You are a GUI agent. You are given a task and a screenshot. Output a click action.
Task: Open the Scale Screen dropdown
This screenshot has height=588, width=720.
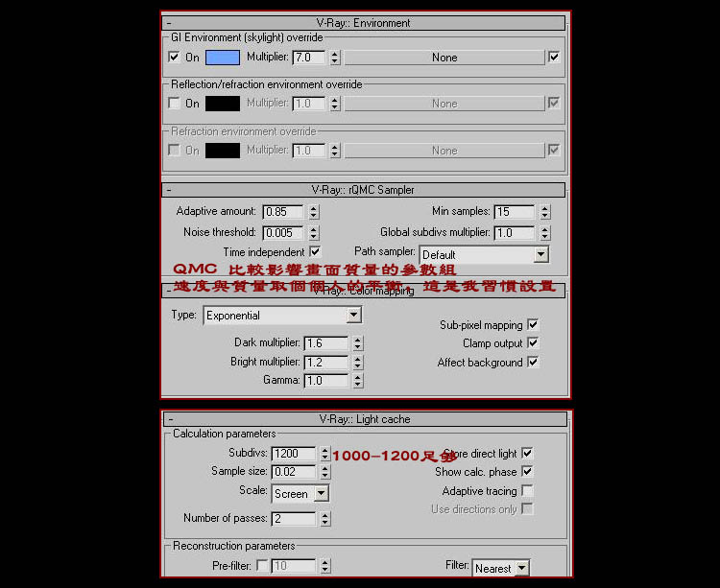coord(300,493)
